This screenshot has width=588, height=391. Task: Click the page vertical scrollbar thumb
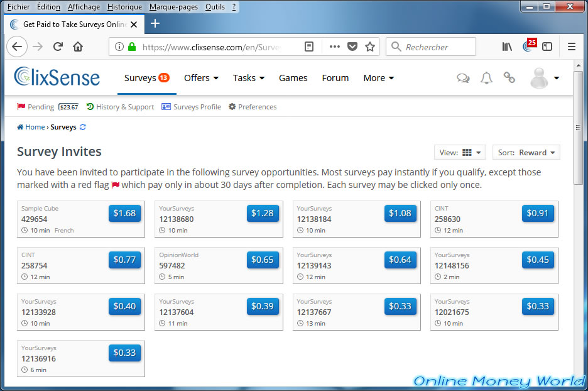click(x=578, y=128)
